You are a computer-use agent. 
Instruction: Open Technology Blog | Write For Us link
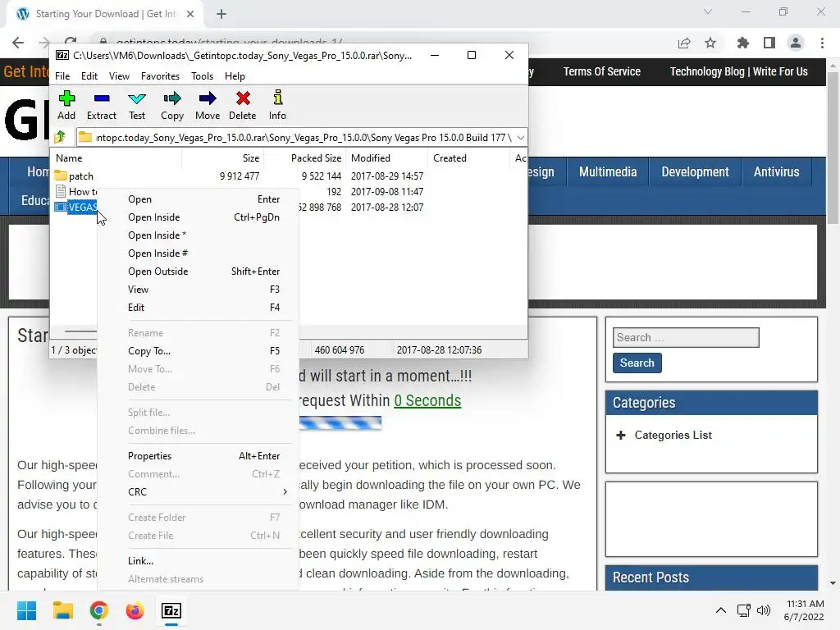[739, 71]
